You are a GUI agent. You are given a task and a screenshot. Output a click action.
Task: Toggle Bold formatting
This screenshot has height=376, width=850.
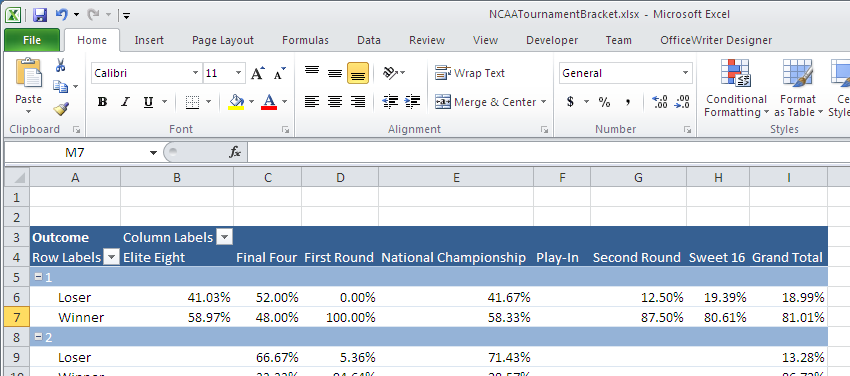(x=102, y=102)
